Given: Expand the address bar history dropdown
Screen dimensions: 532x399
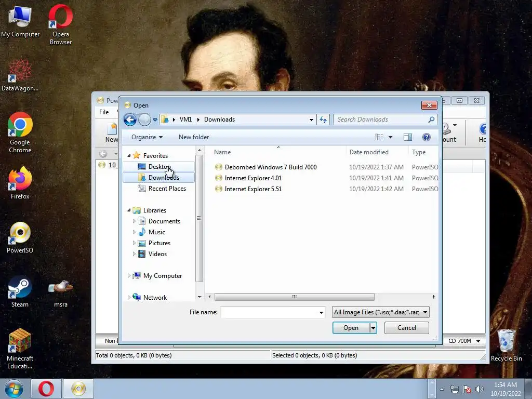Looking at the screenshot, I should point(311,120).
